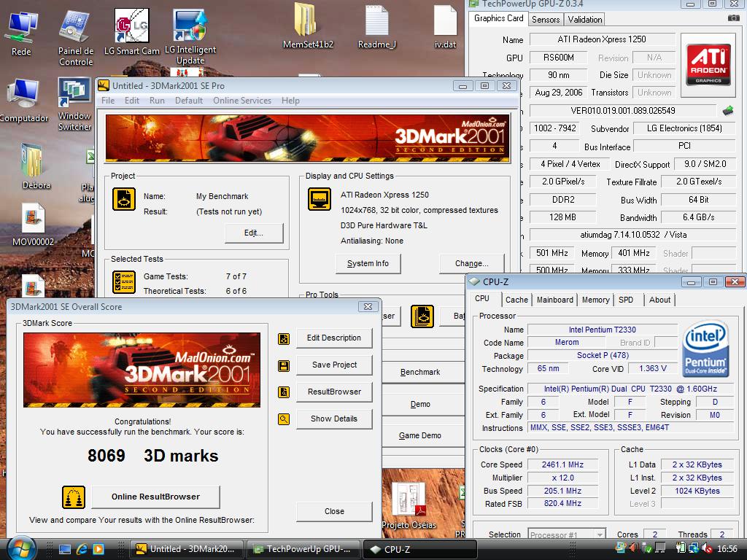The height and width of the screenshot is (560, 747).
Task: Open the Default menu in 3DMark2001
Action: 189,101
